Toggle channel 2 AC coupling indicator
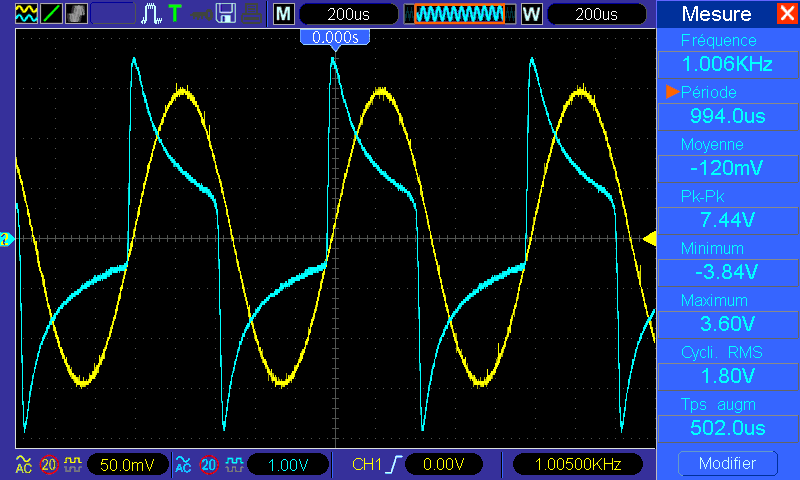Image resolution: width=800 pixels, height=480 pixels. 183,464
